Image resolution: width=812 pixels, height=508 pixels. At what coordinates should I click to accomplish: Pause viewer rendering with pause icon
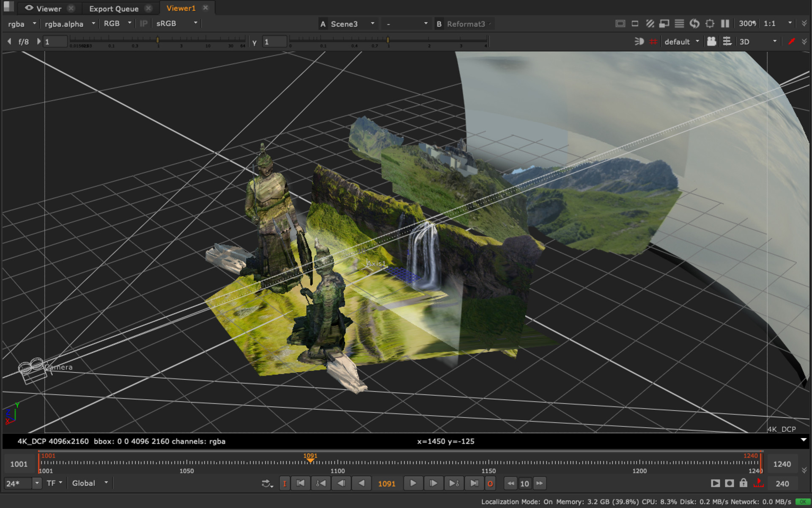coord(725,24)
